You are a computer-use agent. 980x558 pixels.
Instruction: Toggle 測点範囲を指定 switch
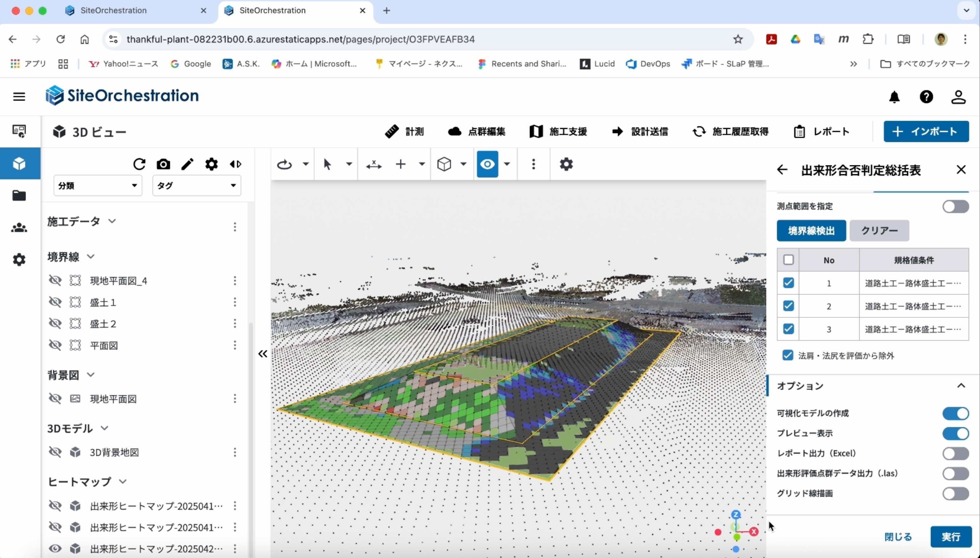click(x=956, y=206)
